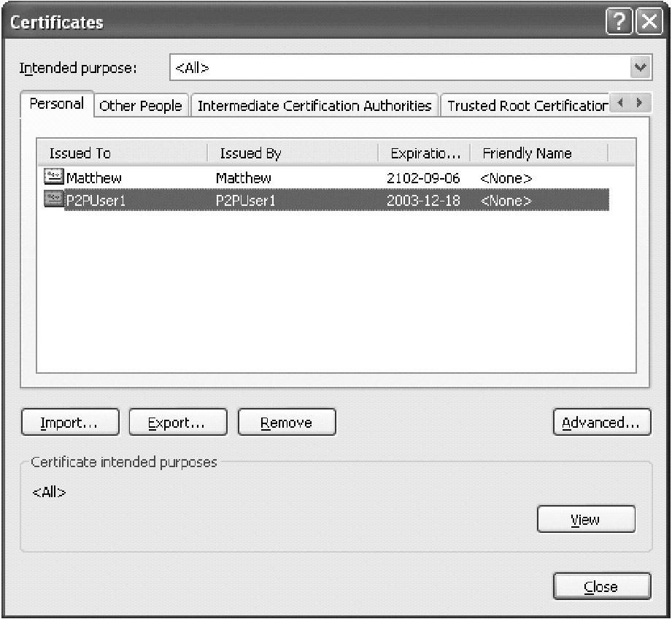The image size is (672, 619).
Task: Sort by the Issued To column header
Action: [120, 153]
